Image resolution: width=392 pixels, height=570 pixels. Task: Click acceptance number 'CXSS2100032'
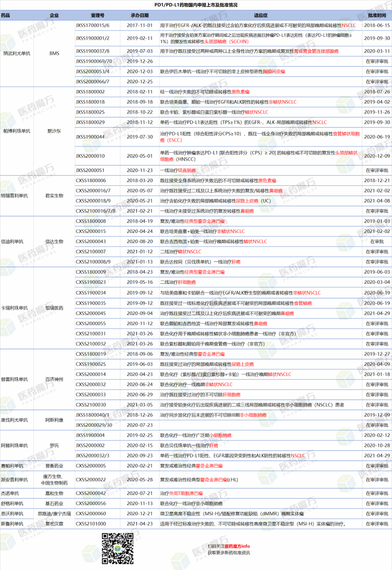click(x=91, y=344)
